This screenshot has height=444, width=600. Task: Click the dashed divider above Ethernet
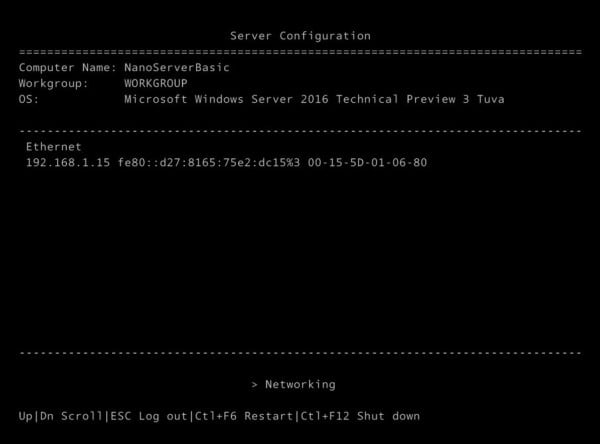(300, 131)
